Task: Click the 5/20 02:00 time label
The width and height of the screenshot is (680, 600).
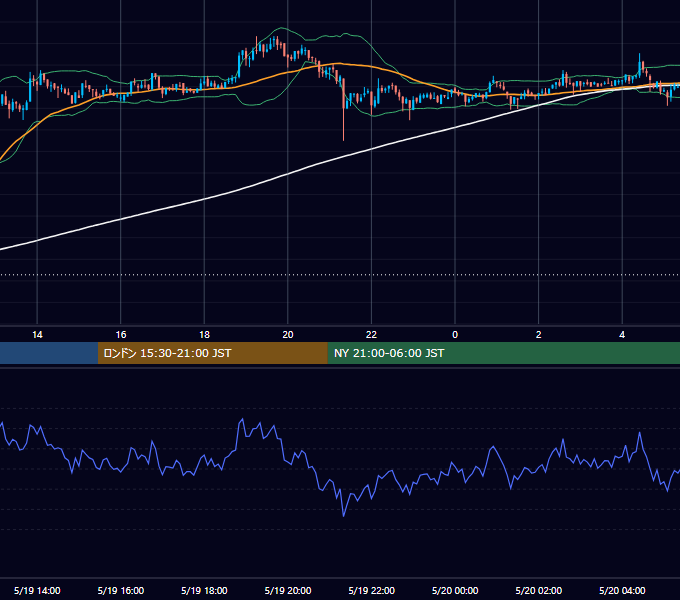Action: click(x=539, y=590)
